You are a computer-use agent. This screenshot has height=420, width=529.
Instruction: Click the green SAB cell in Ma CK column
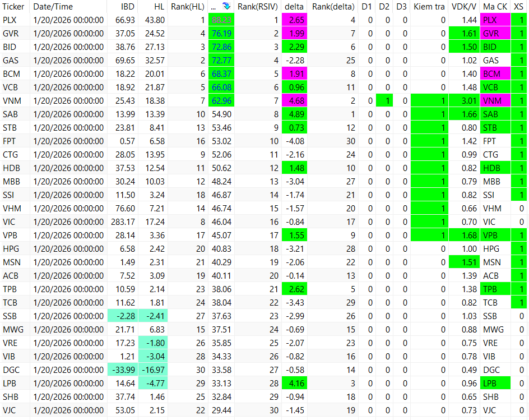495,114
